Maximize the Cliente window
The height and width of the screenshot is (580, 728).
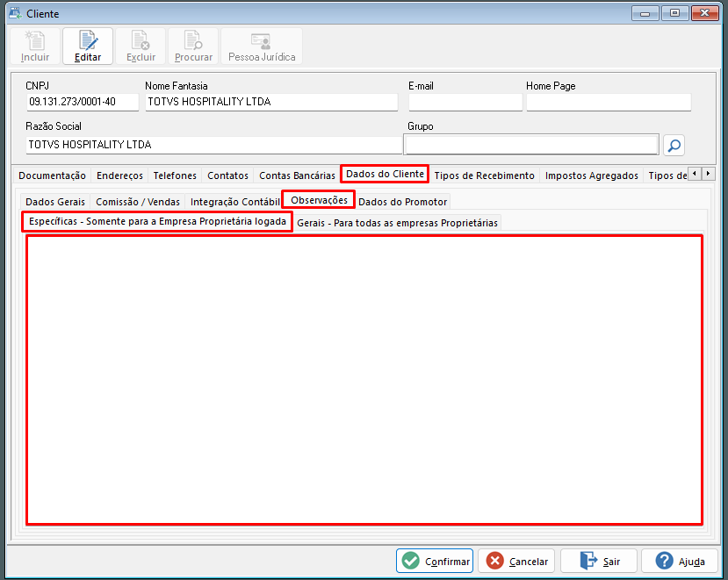point(675,13)
